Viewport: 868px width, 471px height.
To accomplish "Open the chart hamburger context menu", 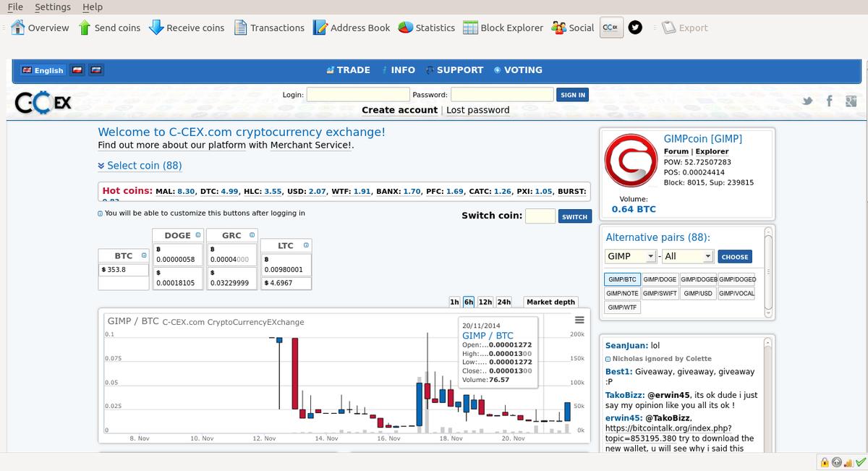I will 579,321.
